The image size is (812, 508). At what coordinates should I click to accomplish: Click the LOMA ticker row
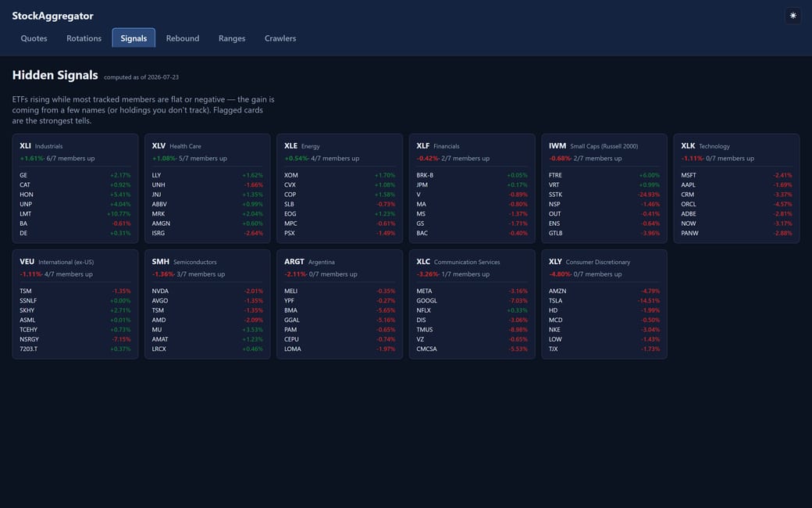point(339,349)
